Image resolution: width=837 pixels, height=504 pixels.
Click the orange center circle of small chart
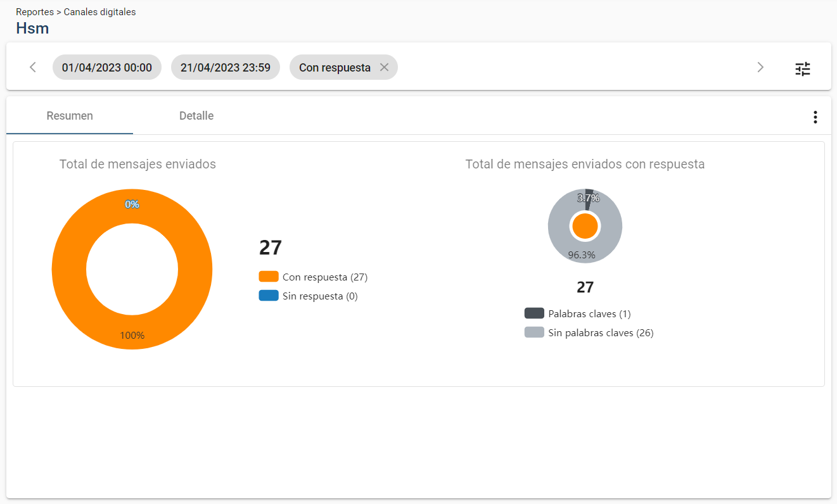coord(585,226)
